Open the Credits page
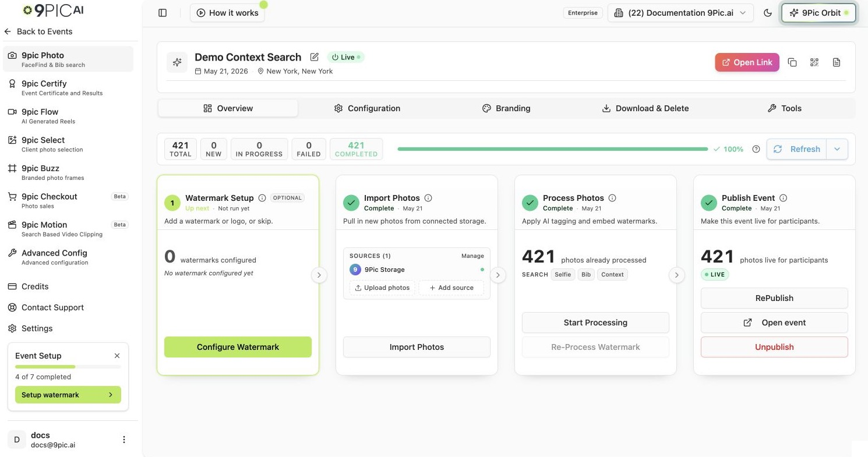Screen dimensions: 868x457 point(68,286)
